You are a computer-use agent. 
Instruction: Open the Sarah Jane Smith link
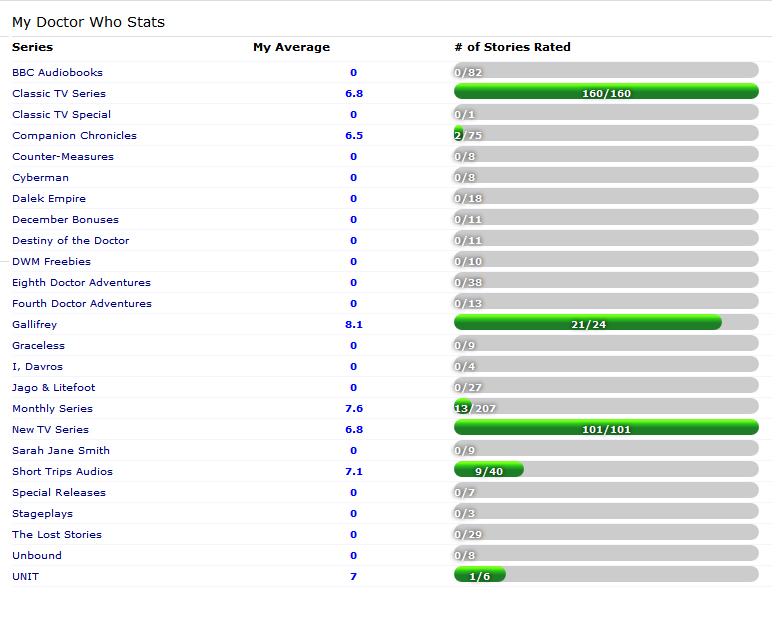(x=61, y=451)
